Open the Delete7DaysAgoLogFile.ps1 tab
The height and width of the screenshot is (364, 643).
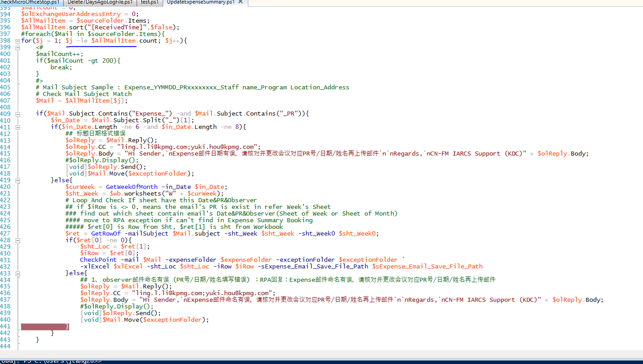point(100,3)
